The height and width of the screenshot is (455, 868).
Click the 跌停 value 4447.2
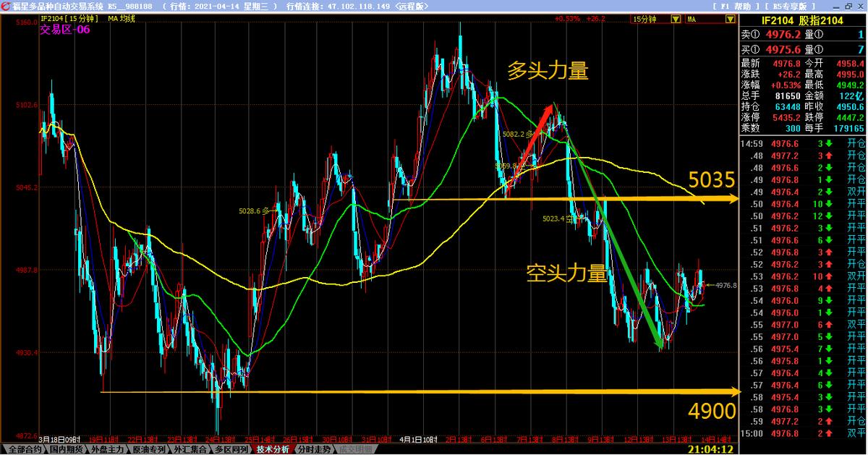coord(851,118)
